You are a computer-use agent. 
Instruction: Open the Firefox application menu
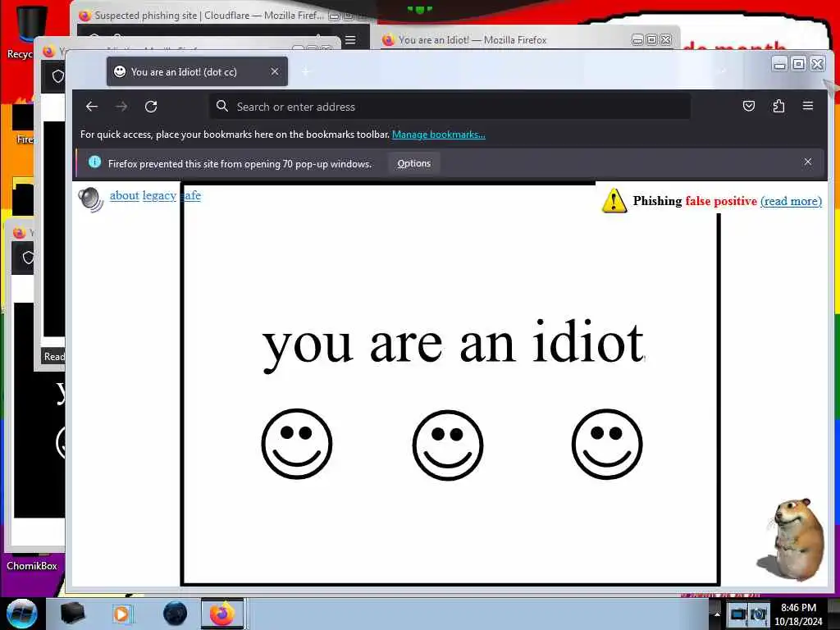tap(808, 106)
